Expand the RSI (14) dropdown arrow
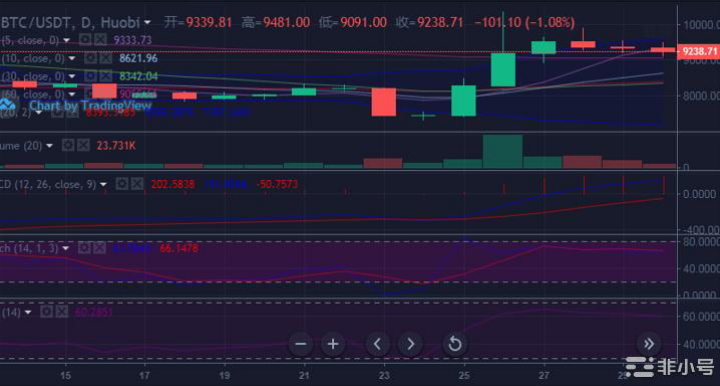The height and width of the screenshot is (386, 720). [28, 313]
